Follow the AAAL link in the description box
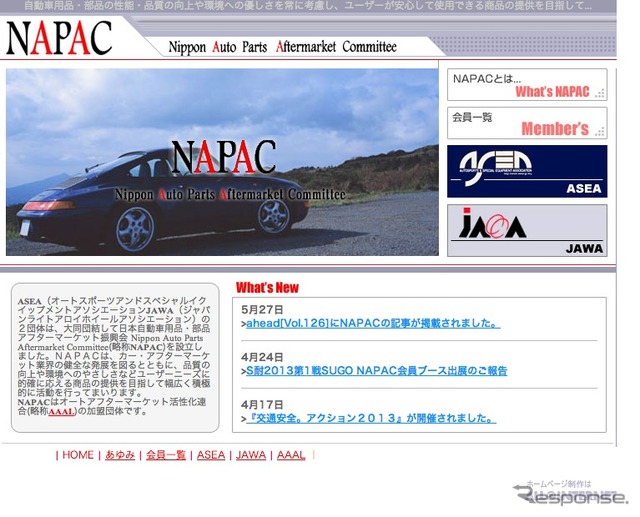The height and width of the screenshot is (517, 640). click(x=61, y=412)
